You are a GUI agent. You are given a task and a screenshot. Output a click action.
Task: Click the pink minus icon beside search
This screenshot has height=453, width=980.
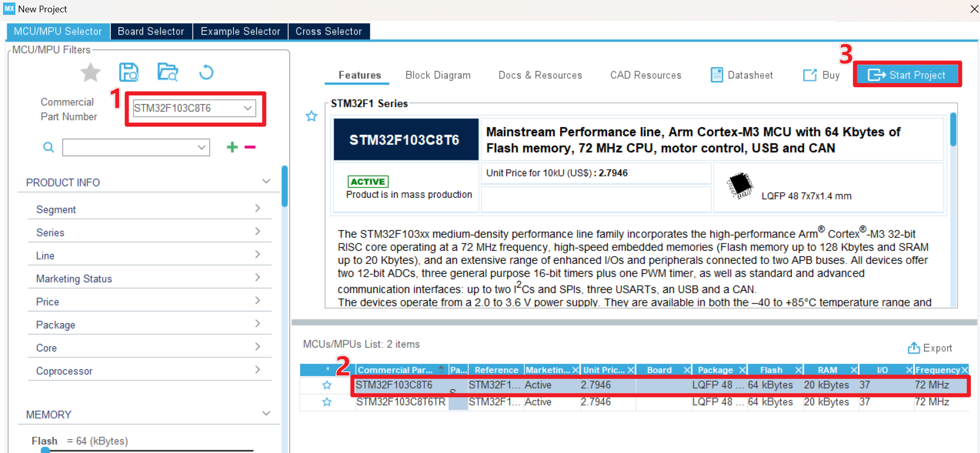[250, 147]
